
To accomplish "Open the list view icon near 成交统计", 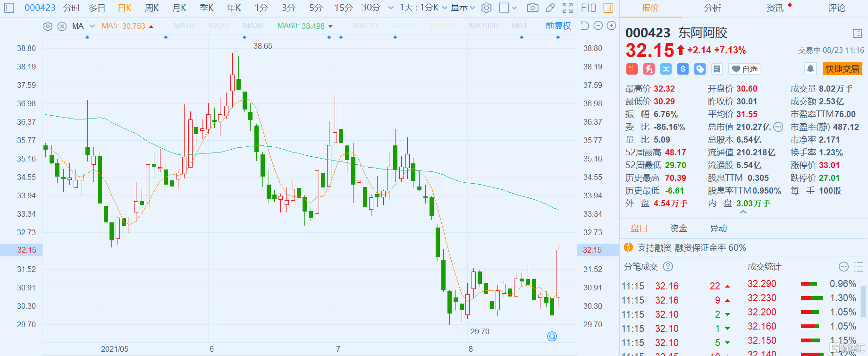I will click(859, 267).
